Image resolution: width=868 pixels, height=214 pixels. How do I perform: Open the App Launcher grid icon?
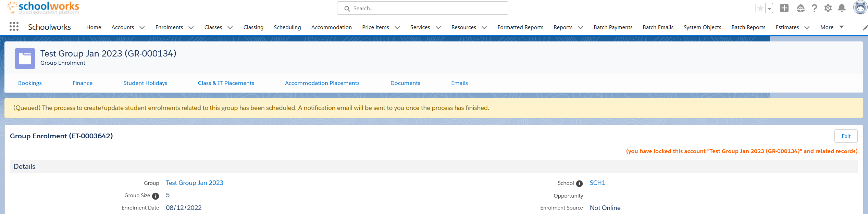(14, 27)
